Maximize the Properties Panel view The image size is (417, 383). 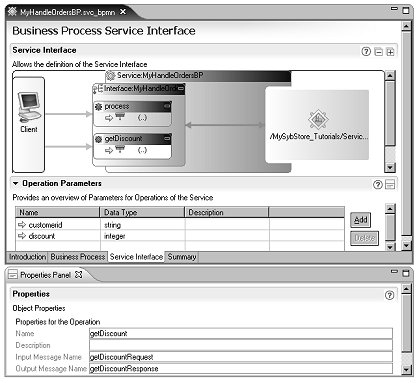pos(406,273)
